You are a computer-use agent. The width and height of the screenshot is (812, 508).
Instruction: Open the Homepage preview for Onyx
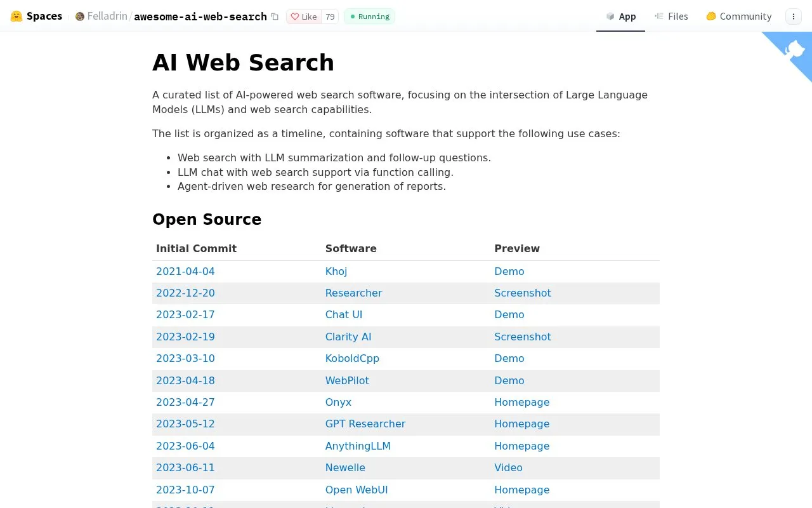522,402
